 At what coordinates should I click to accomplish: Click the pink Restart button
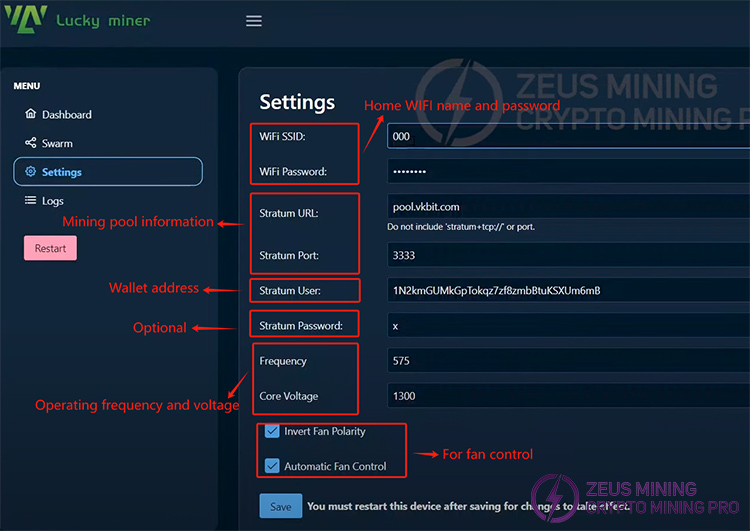tap(50, 248)
